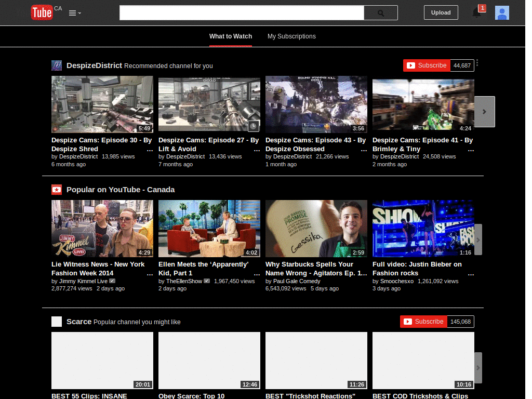Visit Smoochesxo channel link
The height and width of the screenshot is (399, 532).
click(397, 281)
